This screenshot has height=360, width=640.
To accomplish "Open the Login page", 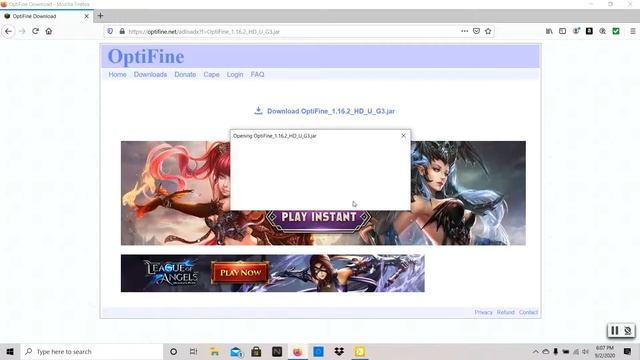I will click(x=235, y=74).
